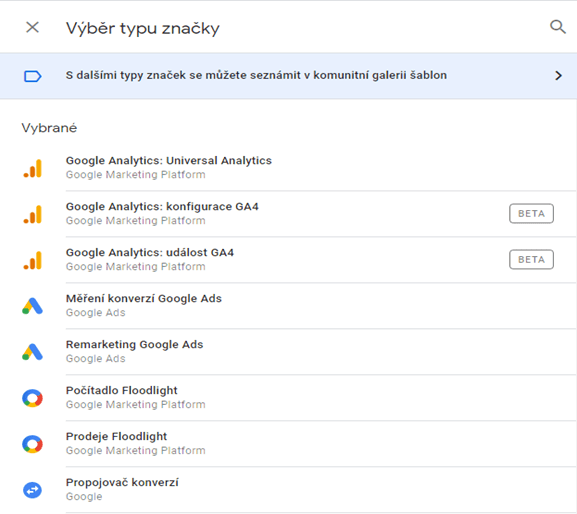
Task: Click Google Ads logo for Měření konverzí
Action: pyautogui.click(x=32, y=306)
